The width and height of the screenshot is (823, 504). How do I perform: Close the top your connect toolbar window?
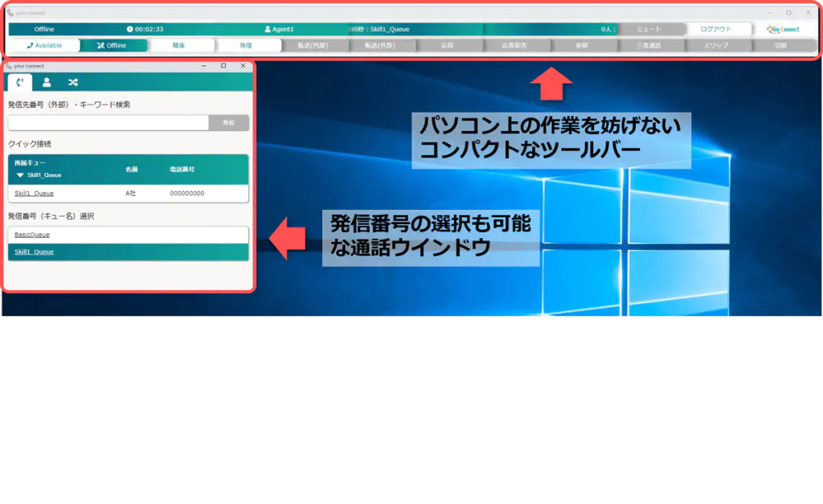pos(809,13)
